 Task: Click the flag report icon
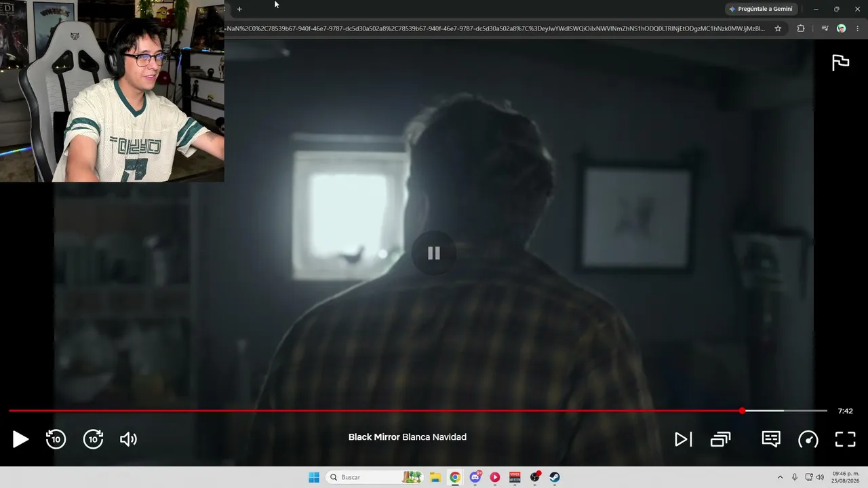[840, 62]
